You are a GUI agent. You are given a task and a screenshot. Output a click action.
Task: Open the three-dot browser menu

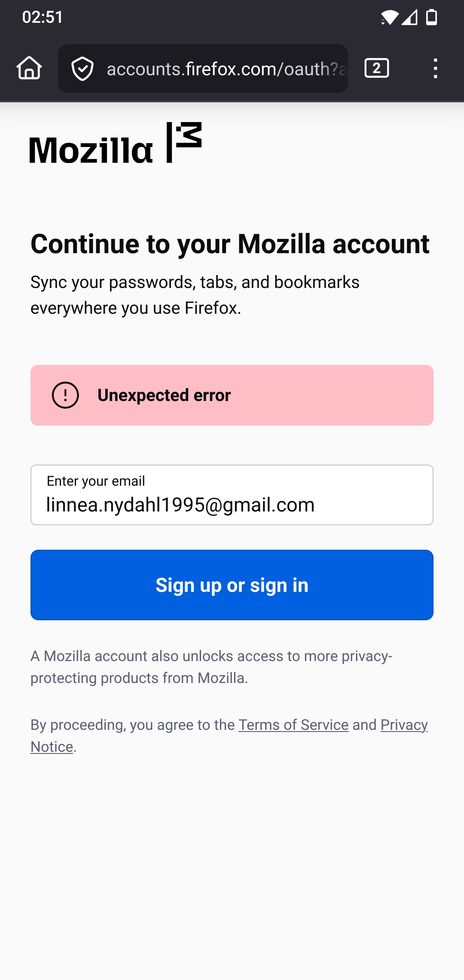[435, 68]
